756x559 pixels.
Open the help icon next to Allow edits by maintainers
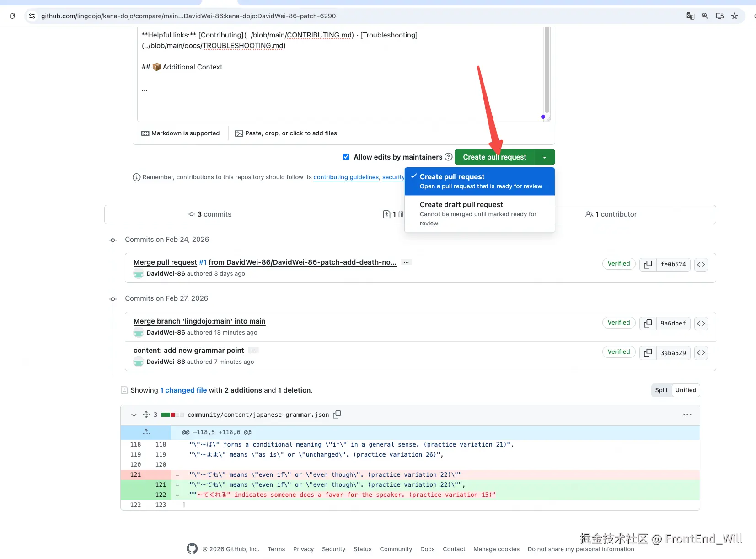pos(449,157)
